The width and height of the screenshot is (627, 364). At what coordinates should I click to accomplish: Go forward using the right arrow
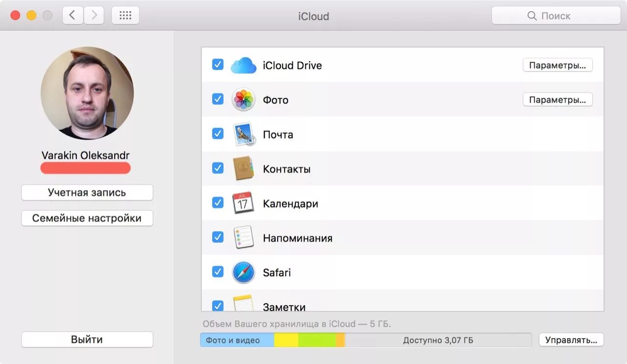tap(94, 15)
